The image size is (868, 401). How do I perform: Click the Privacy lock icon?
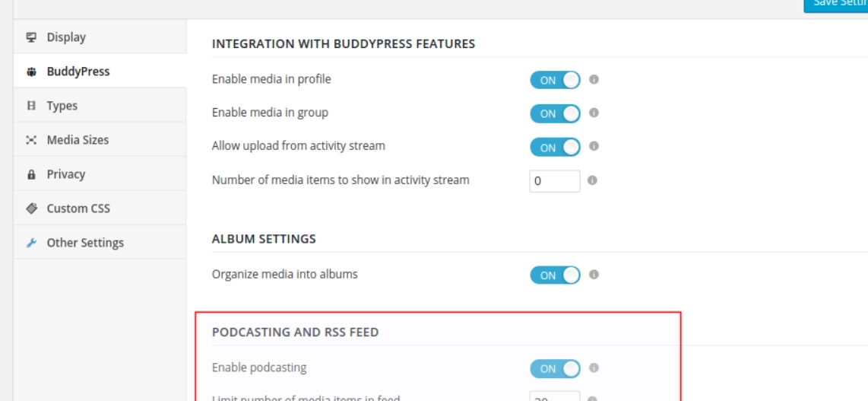(x=31, y=174)
